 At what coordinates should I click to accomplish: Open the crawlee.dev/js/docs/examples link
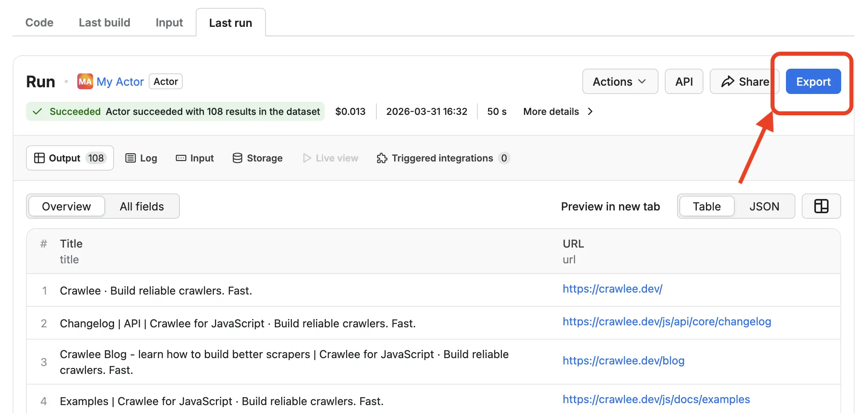[656, 399]
